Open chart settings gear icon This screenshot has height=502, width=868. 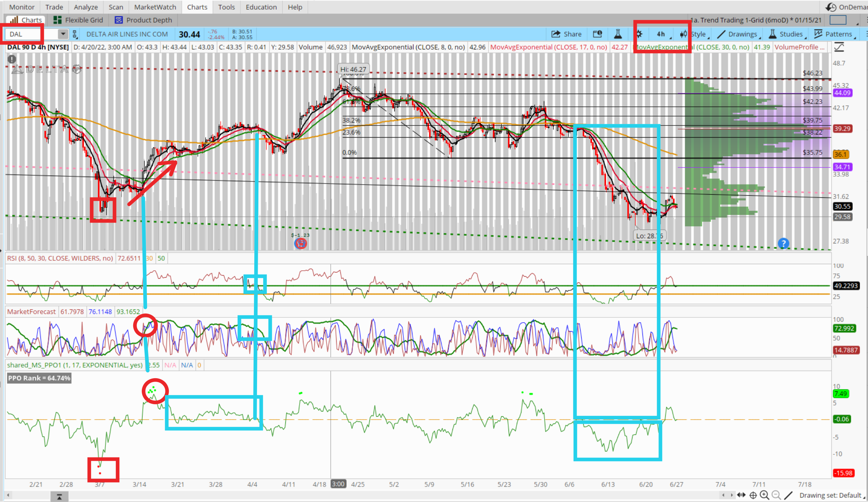(639, 34)
